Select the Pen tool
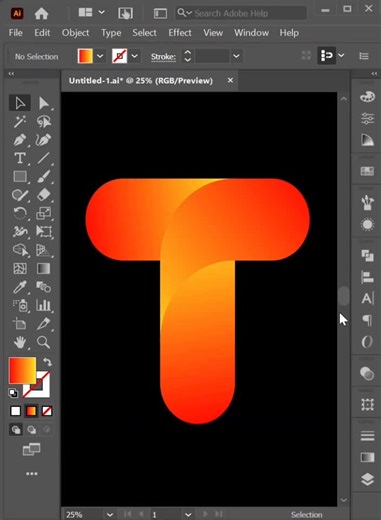381x520 pixels. 20,140
